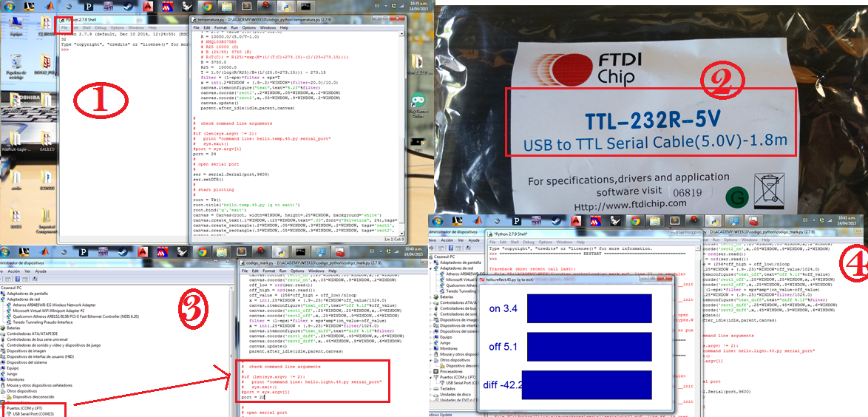Click the 'diff -42.2' label in hello.reflect window
Screen dimensions: 868x417
pos(503,385)
